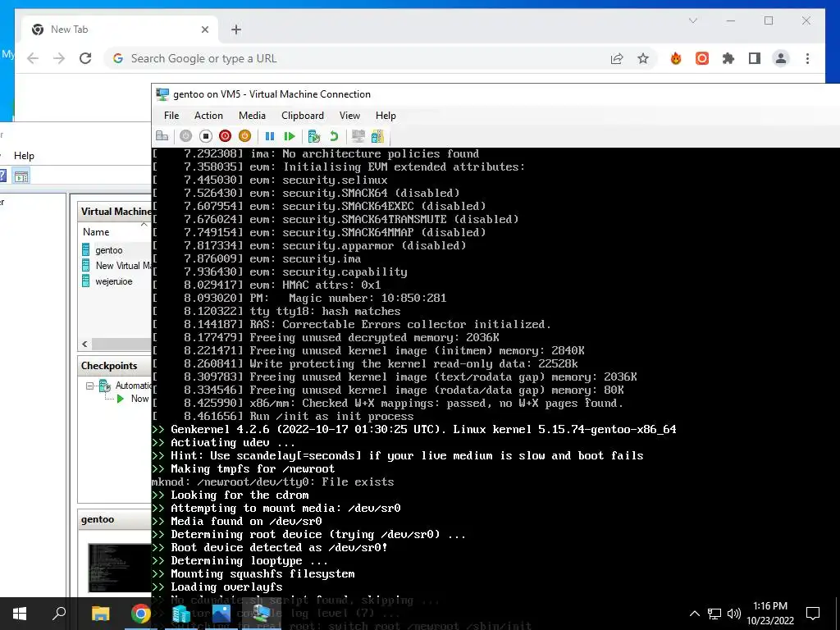This screenshot has height=630, width=840.
Task: Open the volume tray icon
Action: pos(734,614)
